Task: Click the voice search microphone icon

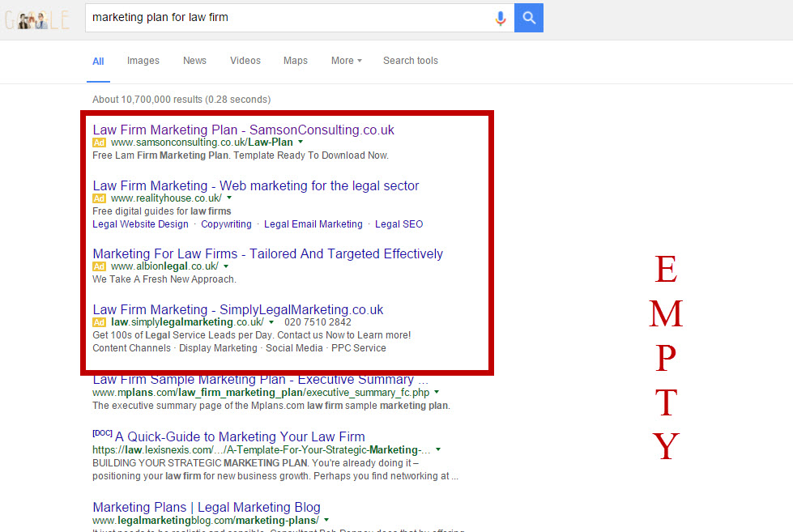Action: (x=500, y=18)
